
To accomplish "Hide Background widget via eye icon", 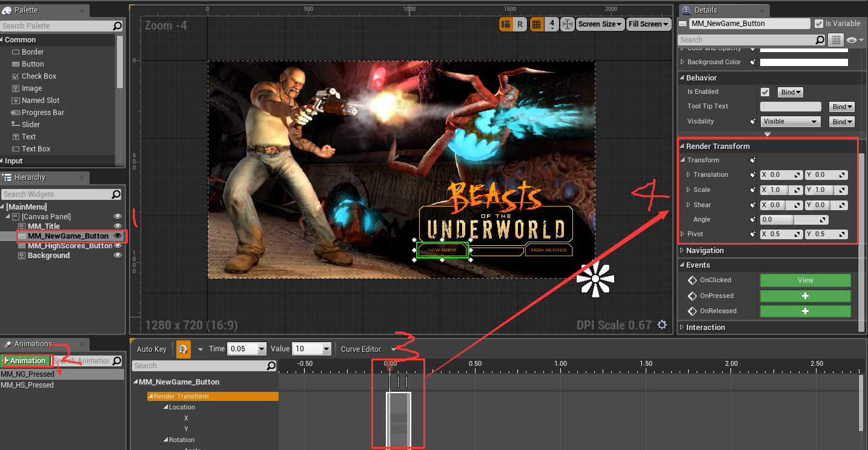I will click(118, 256).
